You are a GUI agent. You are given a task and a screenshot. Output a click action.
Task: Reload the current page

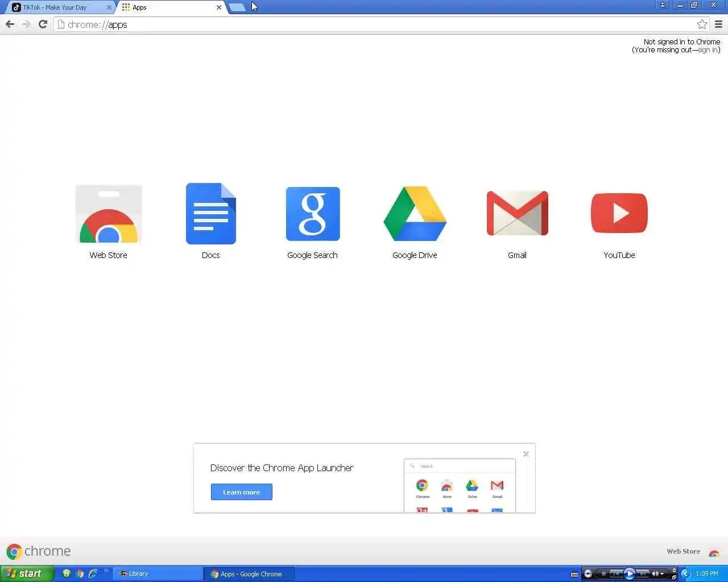tap(43, 24)
